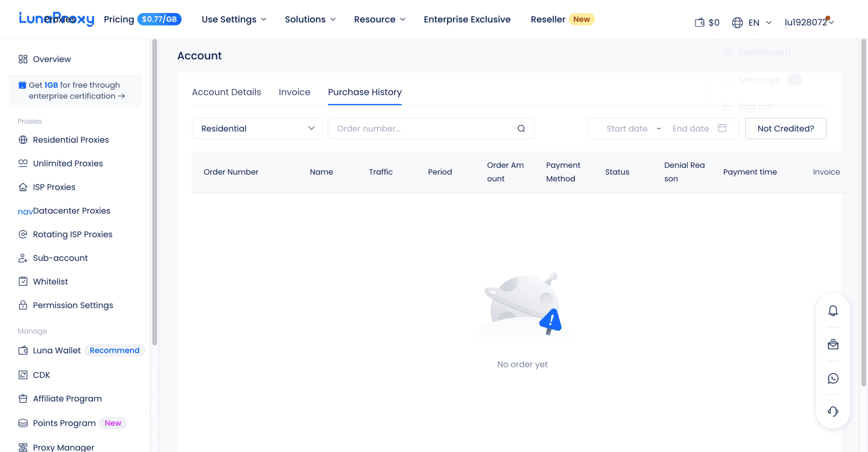The width and height of the screenshot is (868, 452).
Task: Click the Whitelist sidebar icon
Action: (23, 281)
